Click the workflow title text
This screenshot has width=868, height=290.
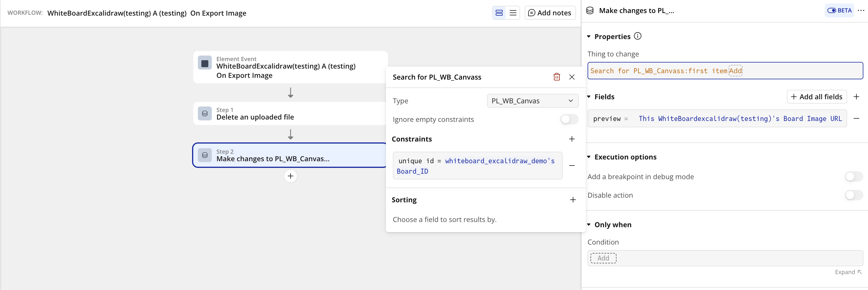click(147, 13)
